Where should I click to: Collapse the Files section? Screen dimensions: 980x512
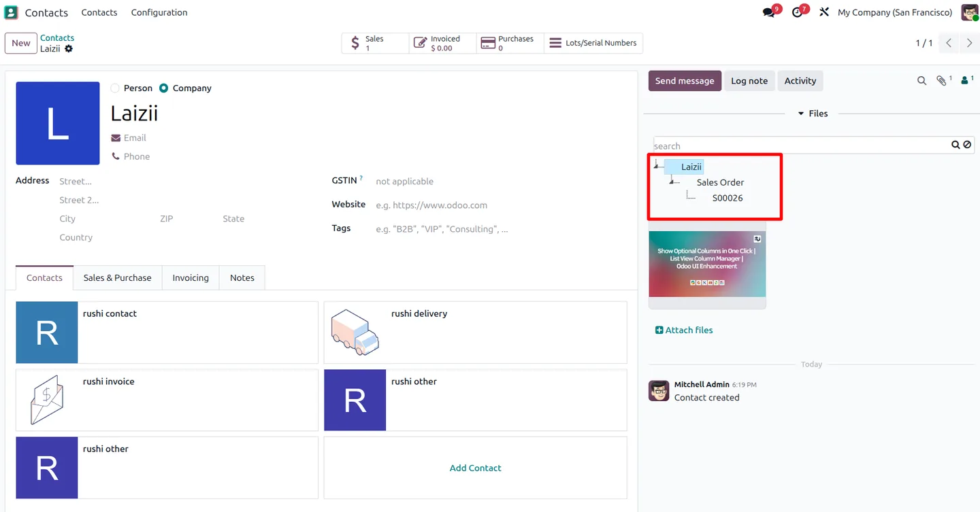(x=813, y=114)
